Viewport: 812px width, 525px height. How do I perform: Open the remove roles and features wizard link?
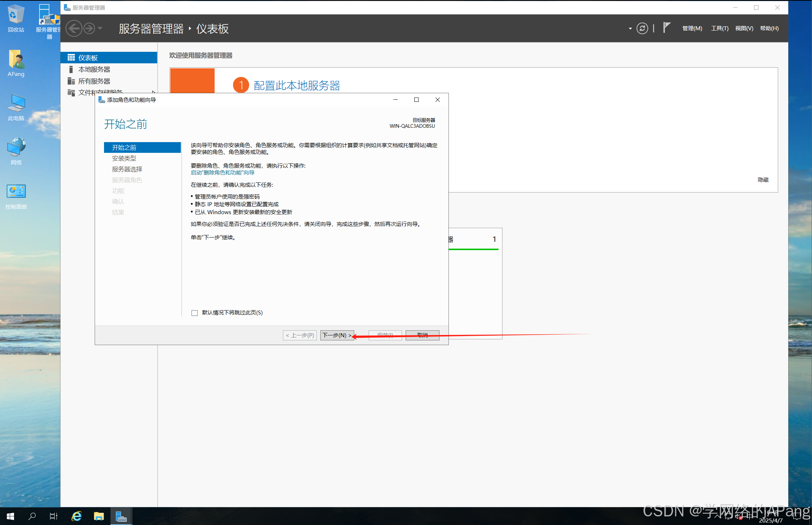click(x=222, y=173)
